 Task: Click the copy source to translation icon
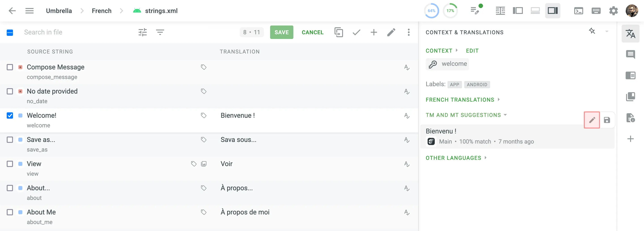tap(339, 32)
